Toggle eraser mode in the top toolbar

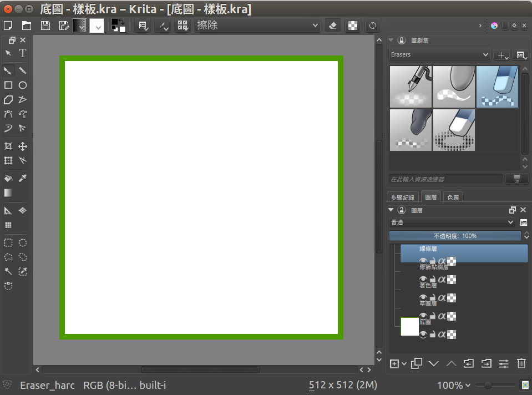pos(332,26)
